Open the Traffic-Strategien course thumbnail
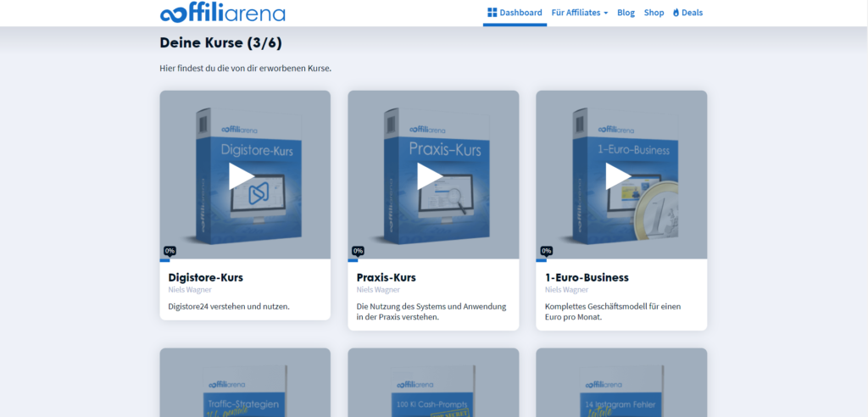Viewport: 868px width, 417px height. click(x=245, y=382)
